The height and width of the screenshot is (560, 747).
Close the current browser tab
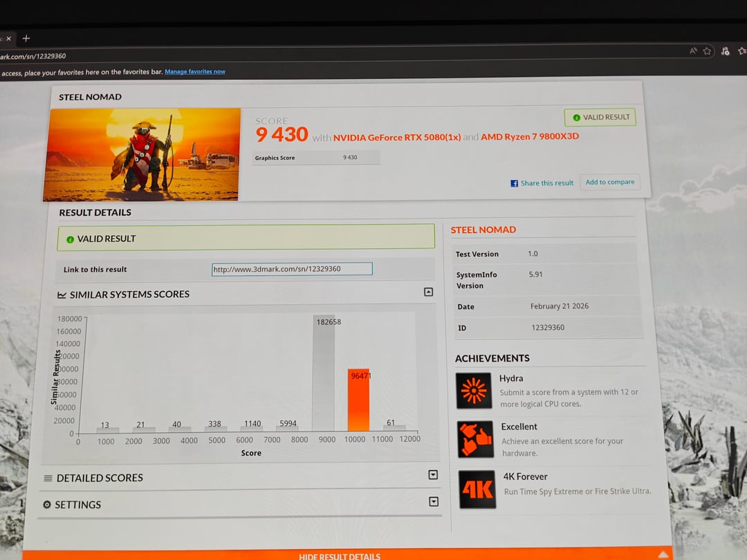[8, 39]
